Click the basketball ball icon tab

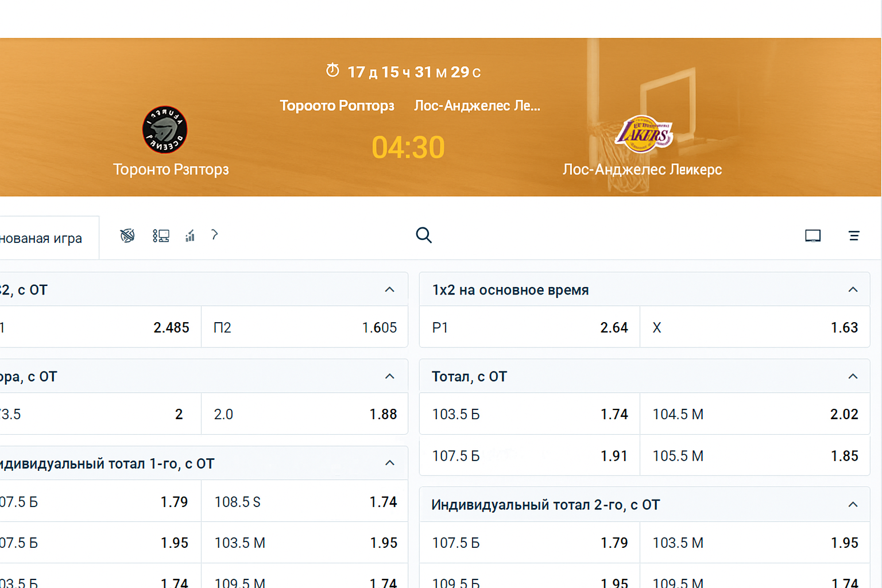[x=127, y=235]
